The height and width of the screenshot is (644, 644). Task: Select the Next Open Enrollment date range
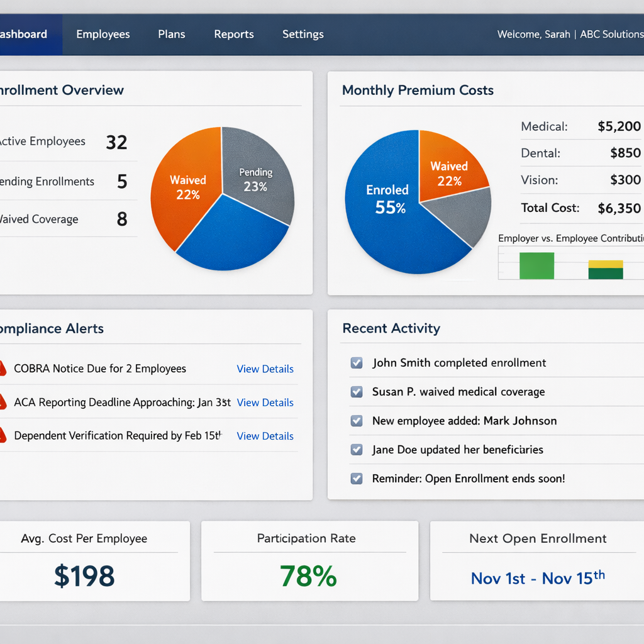click(x=537, y=578)
